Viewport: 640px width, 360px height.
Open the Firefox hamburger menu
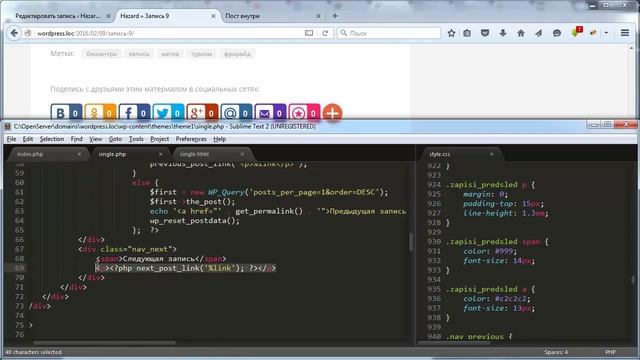(x=625, y=33)
